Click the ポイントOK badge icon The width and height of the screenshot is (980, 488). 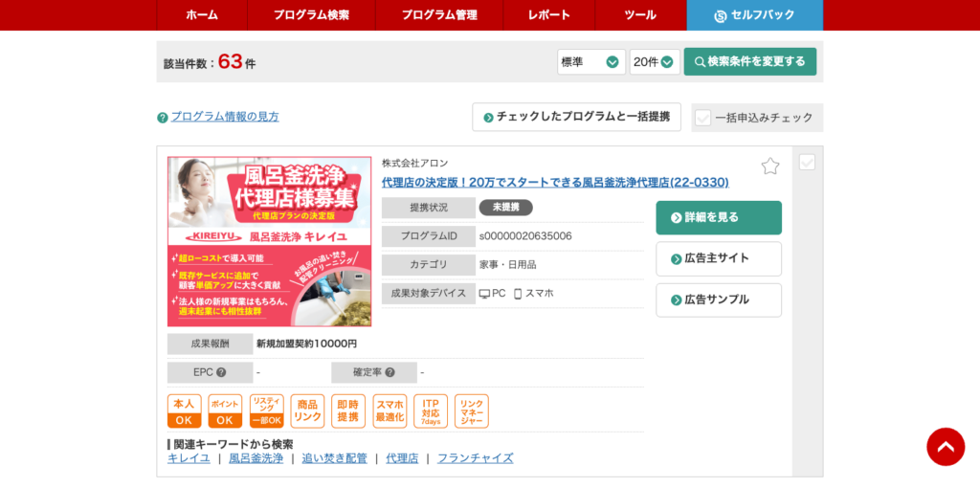pyautogui.click(x=225, y=411)
